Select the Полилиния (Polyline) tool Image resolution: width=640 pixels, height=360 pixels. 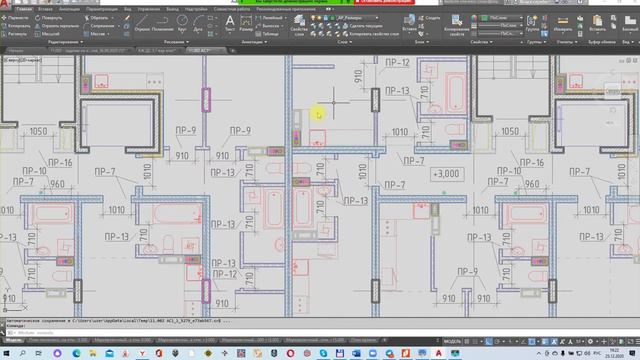[x=162, y=23]
